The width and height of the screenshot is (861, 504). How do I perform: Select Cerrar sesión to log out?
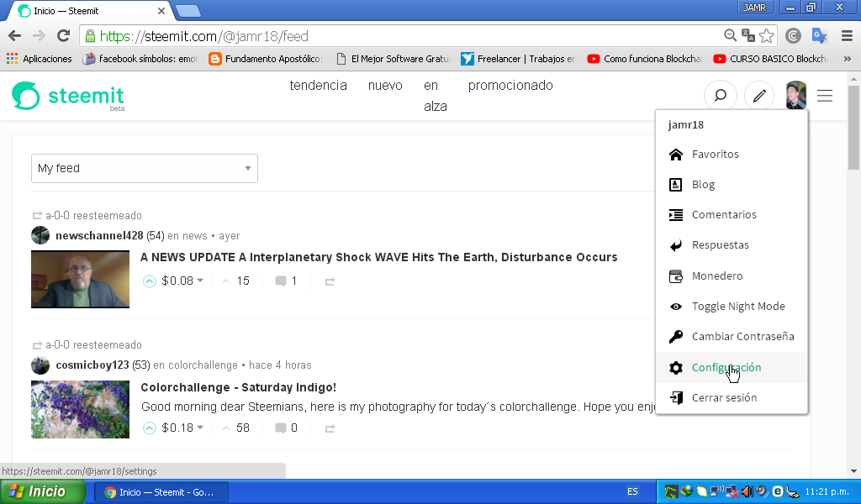coord(732,398)
